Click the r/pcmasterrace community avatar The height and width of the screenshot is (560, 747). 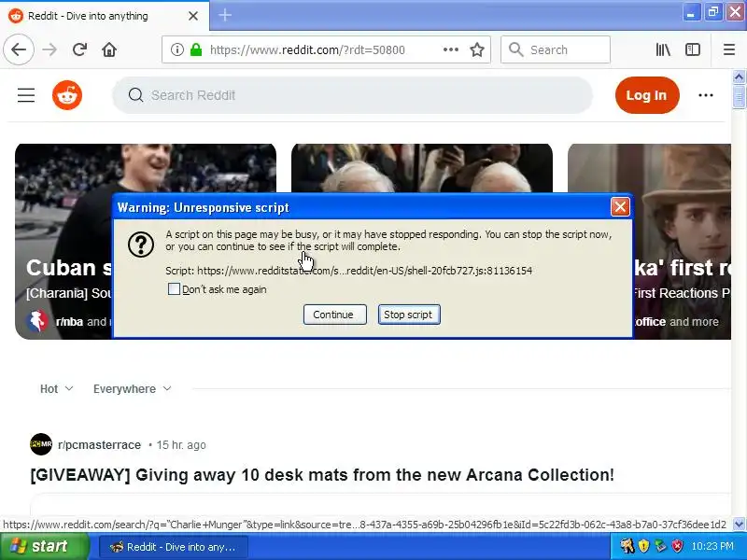[x=41, y=444]
